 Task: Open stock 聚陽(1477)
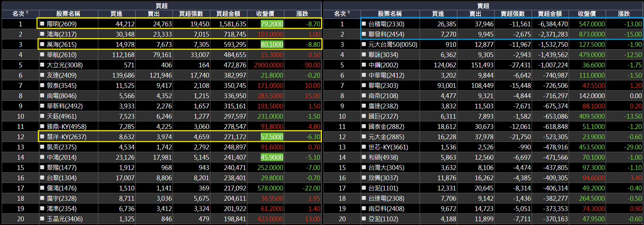[x=62, y=168]
